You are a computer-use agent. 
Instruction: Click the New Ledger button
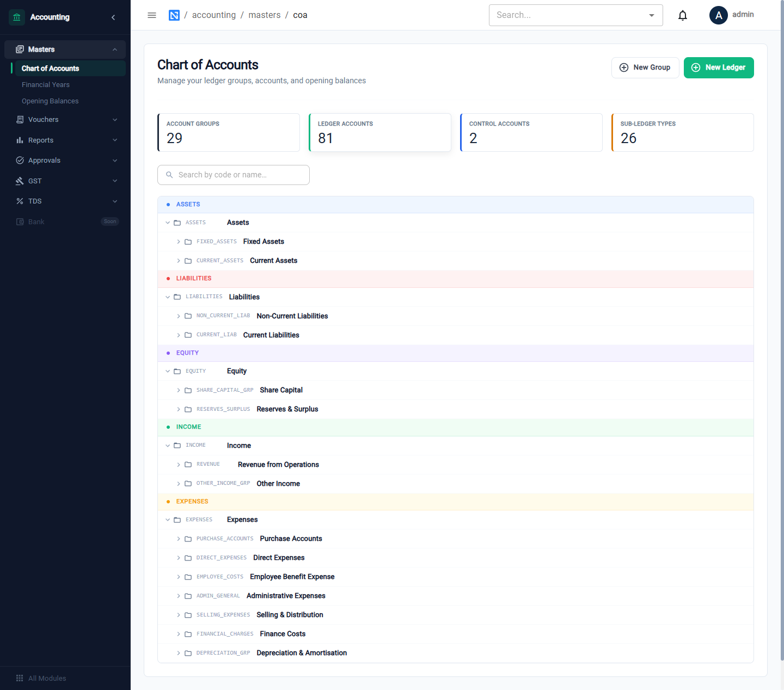coord(719,67)
